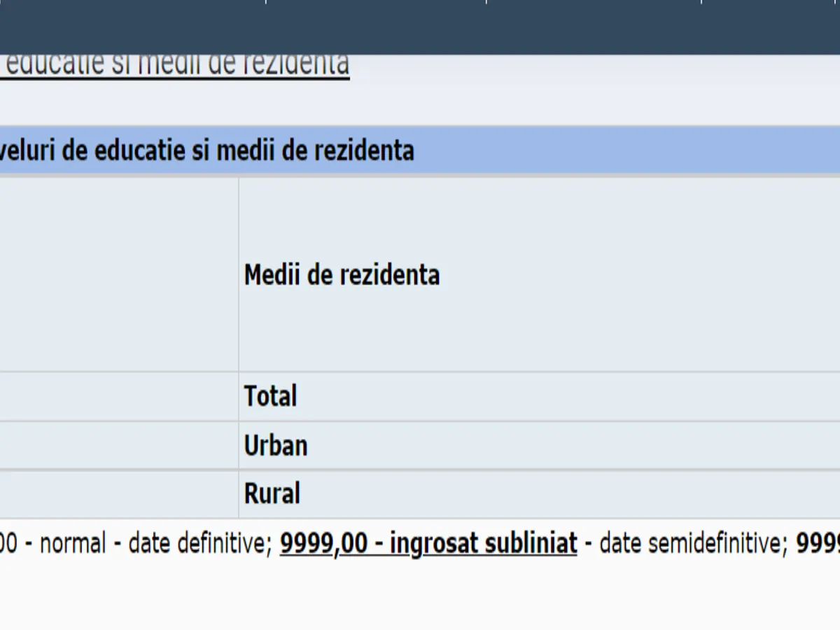This screenshot has height=630, width=840.
Task: Select the 'Medii de rezidenta' column header
Action: (342, 275)
